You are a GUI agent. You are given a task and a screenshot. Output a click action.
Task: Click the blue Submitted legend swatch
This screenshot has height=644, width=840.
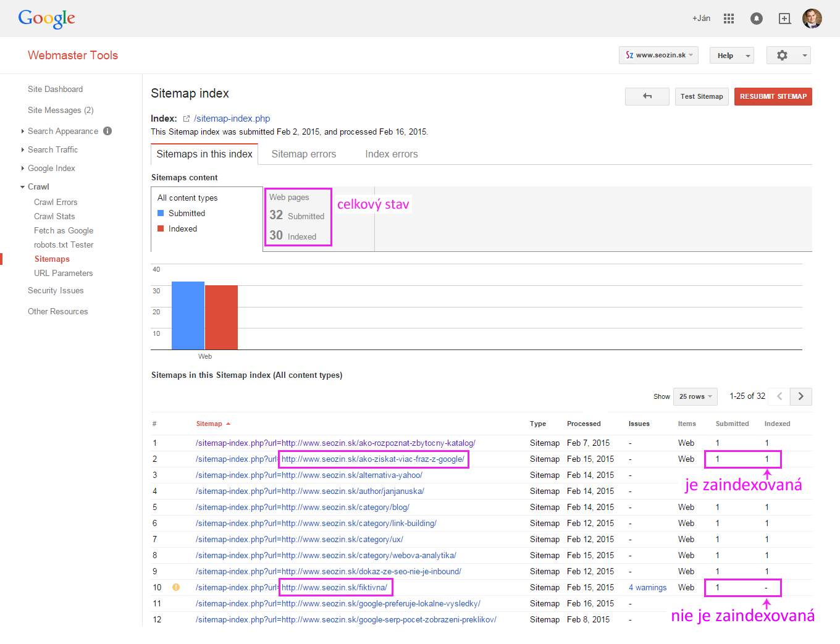(x=161, y=213)
